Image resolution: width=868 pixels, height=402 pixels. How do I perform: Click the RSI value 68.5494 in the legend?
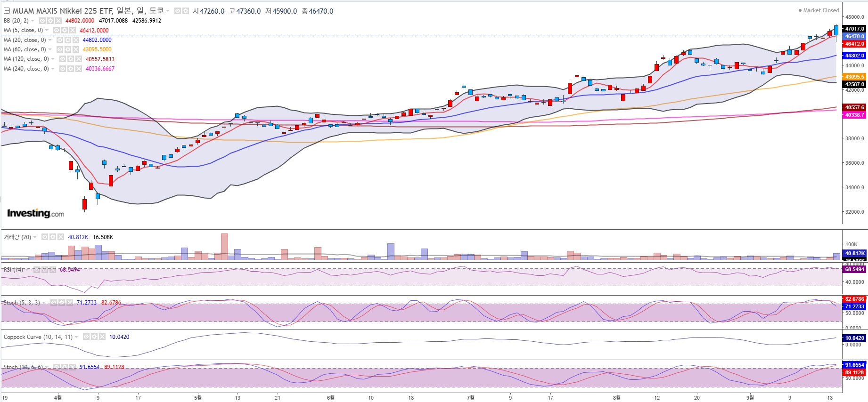click(70, 270)
